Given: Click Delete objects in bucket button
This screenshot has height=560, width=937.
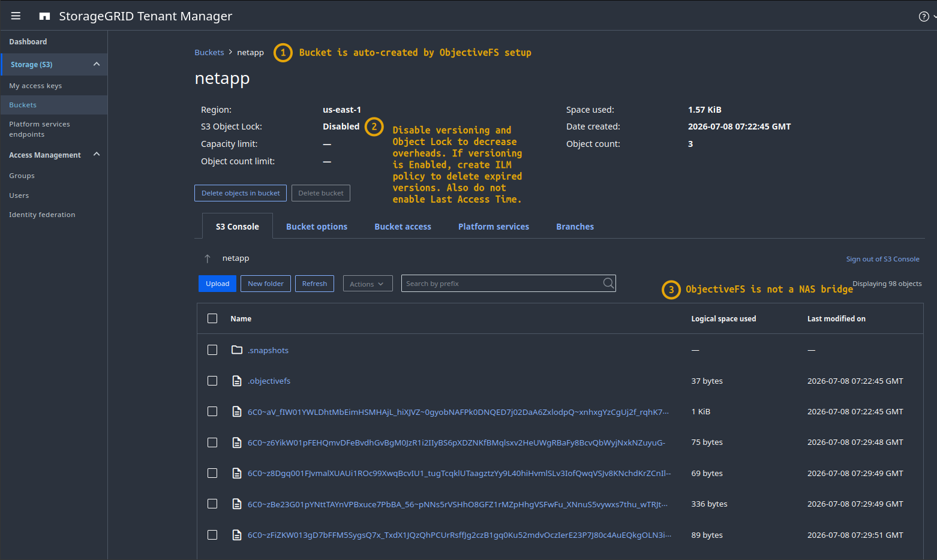Looking at the screenshot, I should [x=241, y=193].
